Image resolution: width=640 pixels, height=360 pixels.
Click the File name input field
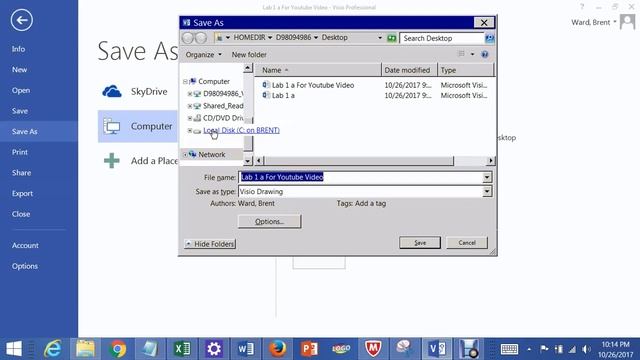(360, 177)
